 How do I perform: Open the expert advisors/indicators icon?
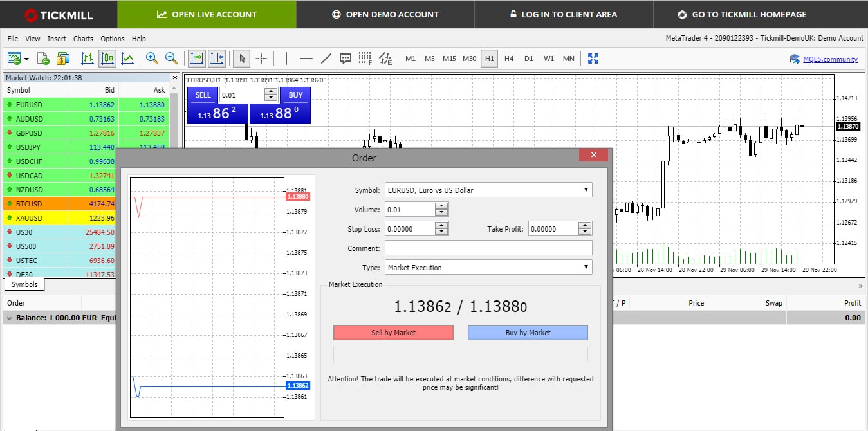[385, 59]
